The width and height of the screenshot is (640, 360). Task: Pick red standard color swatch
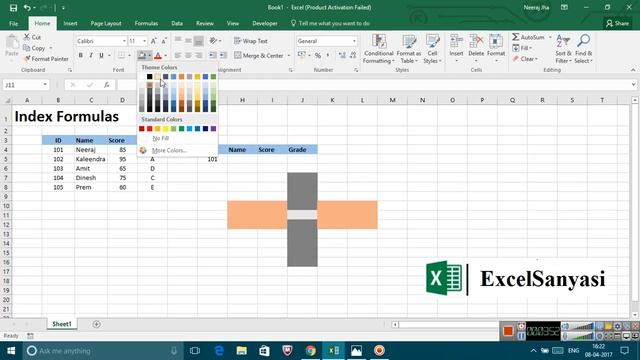[x=149, y=129]
